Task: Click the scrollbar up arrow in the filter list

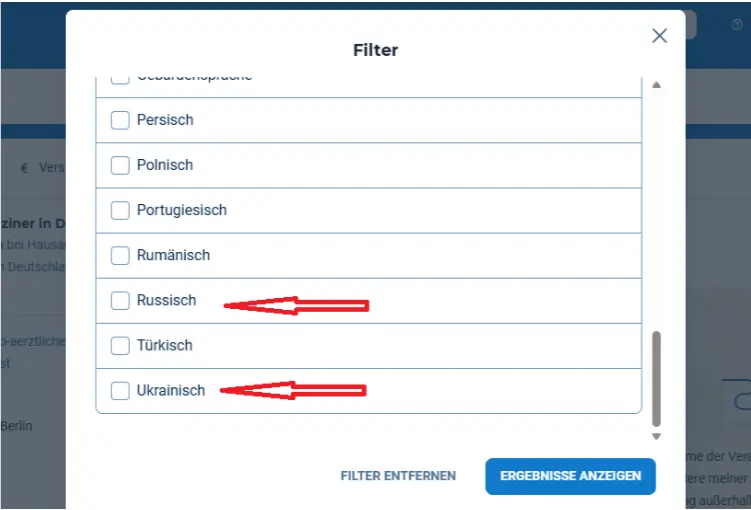Action: coord(656,85)
